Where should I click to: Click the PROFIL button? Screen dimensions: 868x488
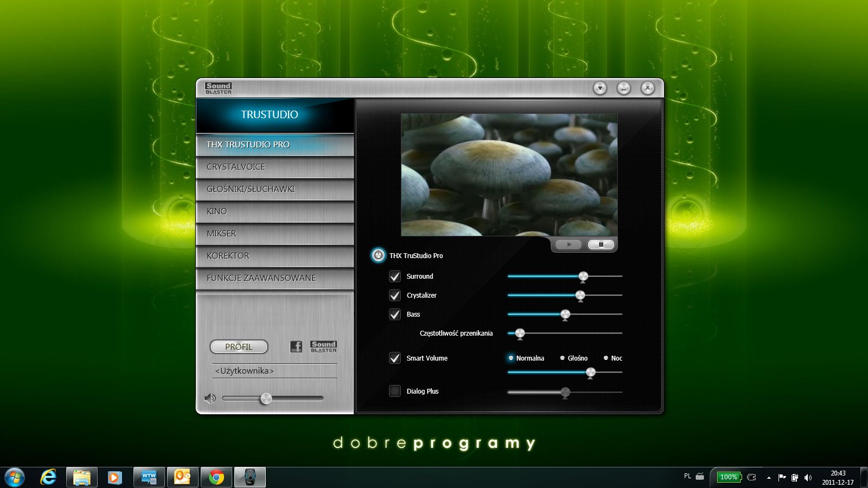tap(239, 346)
